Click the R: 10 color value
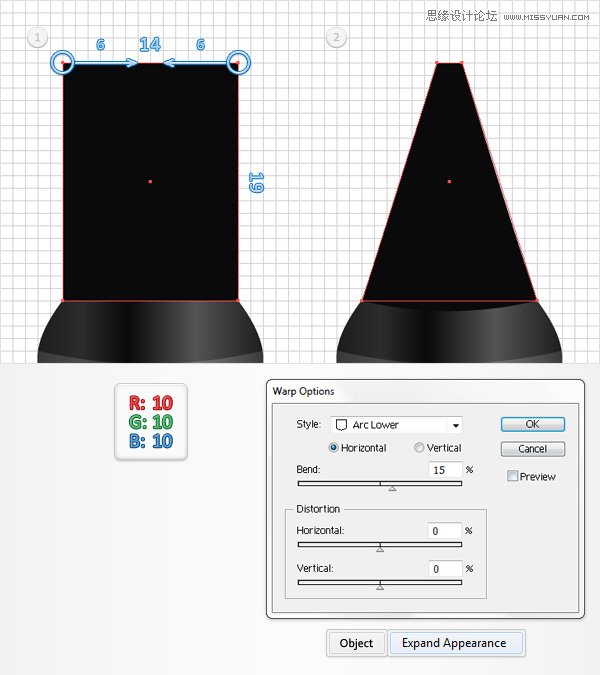 point(151,403)
